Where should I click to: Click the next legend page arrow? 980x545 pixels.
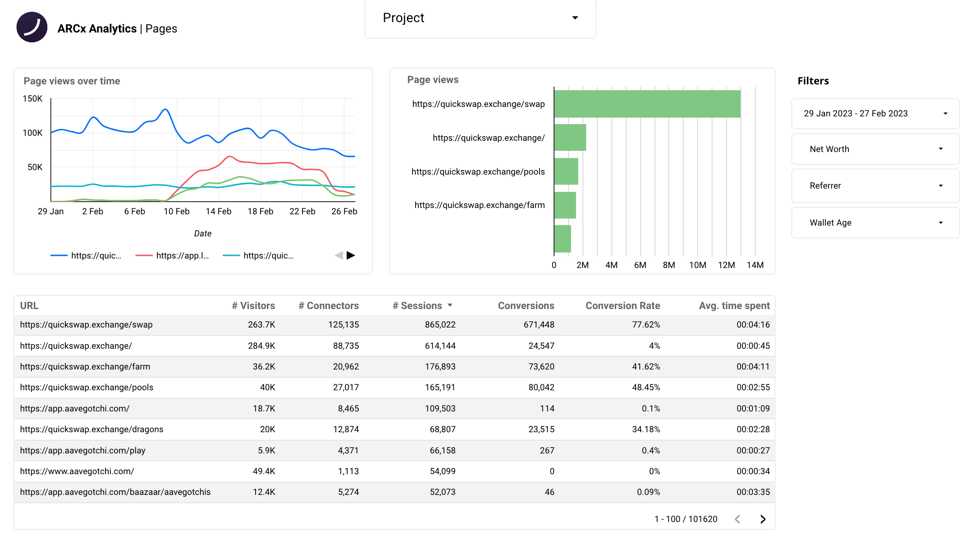351,255
